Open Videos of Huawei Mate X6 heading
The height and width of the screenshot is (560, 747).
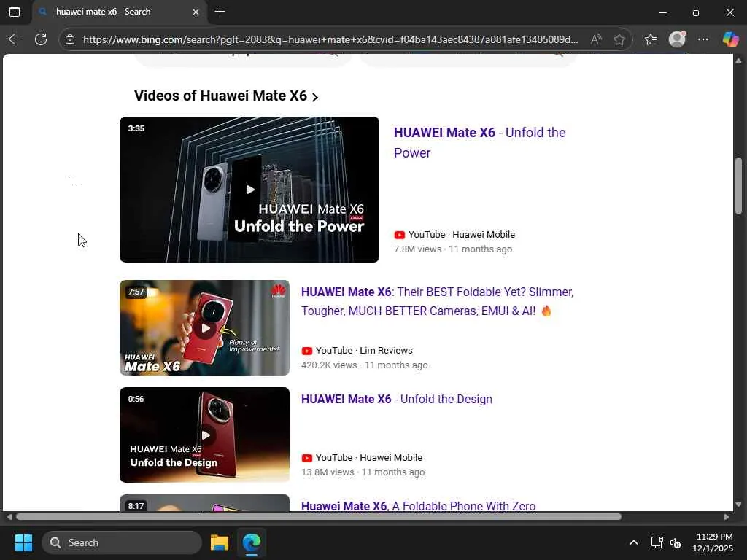tap(220, 96)
